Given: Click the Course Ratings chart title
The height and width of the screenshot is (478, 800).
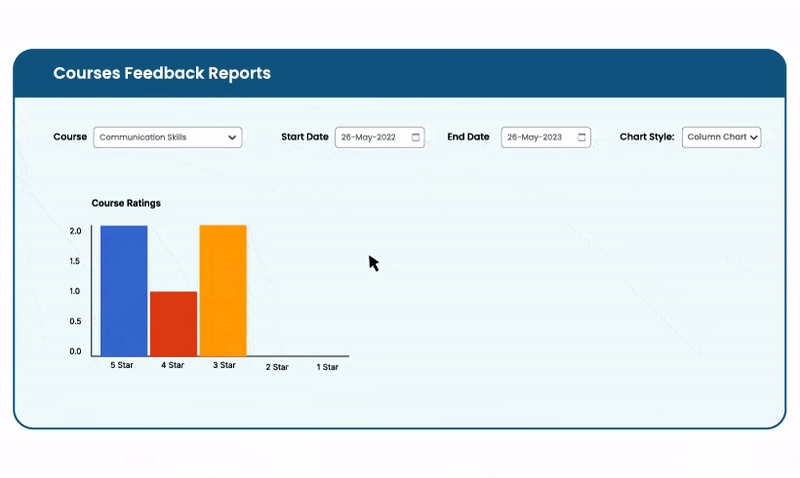Looking at the screenshot, I should tap(126, 203).
